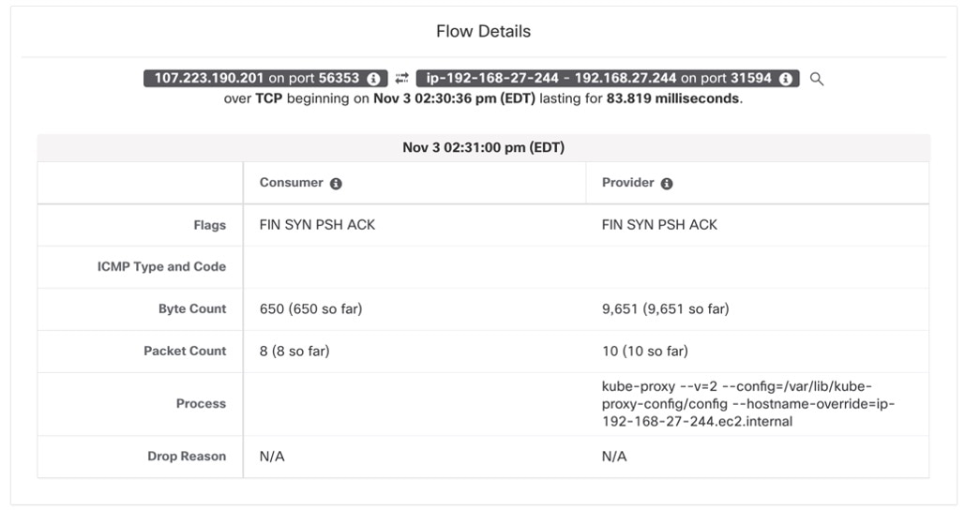
Task: Click info icon beside port 31594
Action: [x=785, y=79]
